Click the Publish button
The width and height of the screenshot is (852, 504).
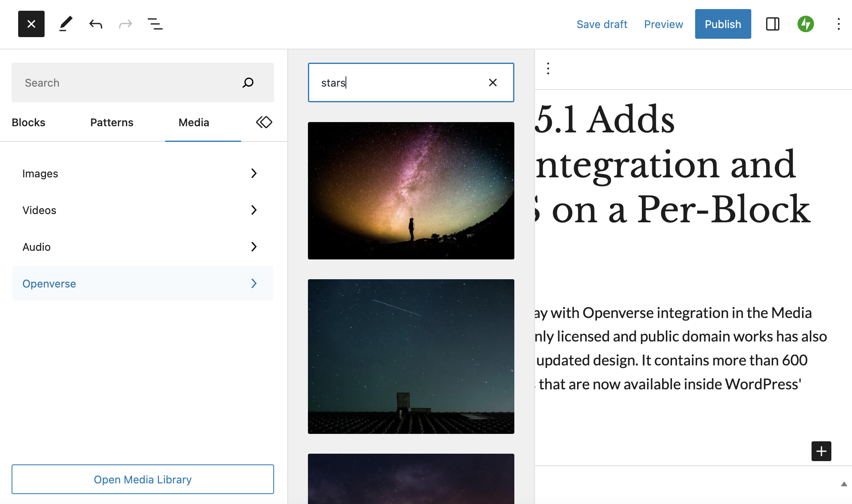723,24
